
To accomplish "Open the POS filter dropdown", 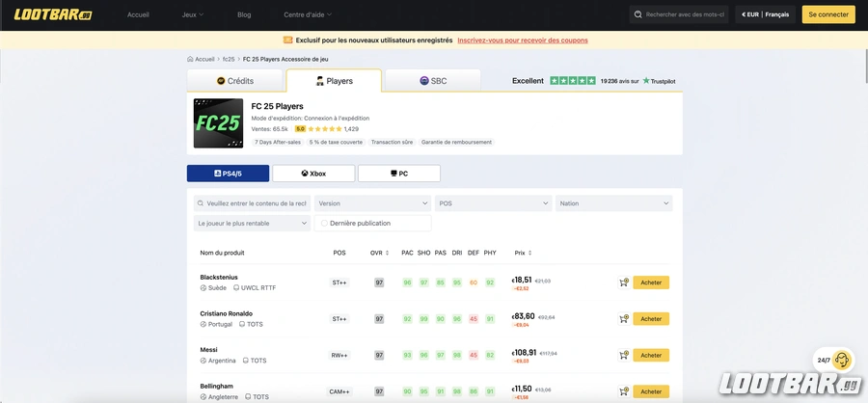I will pyautogui.click(x=493, y=203).
